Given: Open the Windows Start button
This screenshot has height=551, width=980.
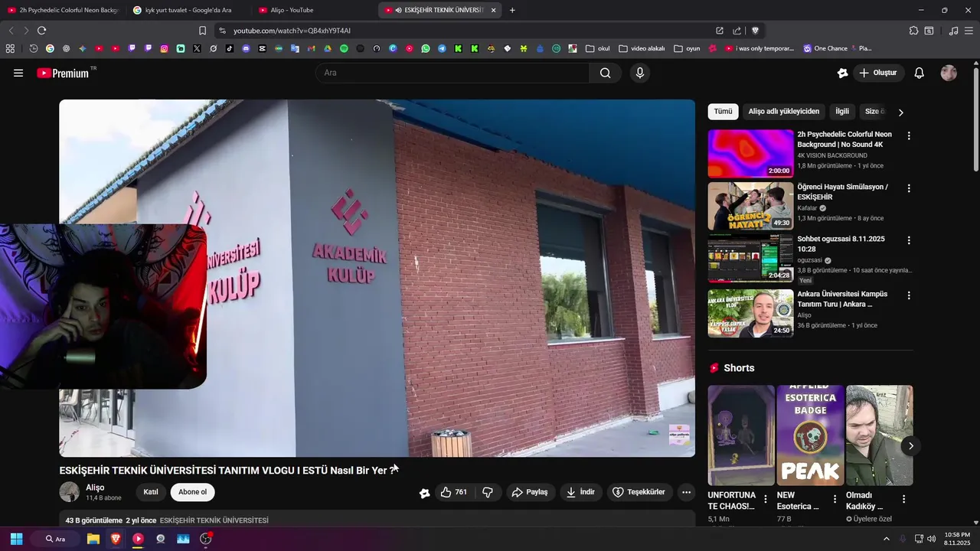Looking at the screenshot, I should (x=16, y=539).
